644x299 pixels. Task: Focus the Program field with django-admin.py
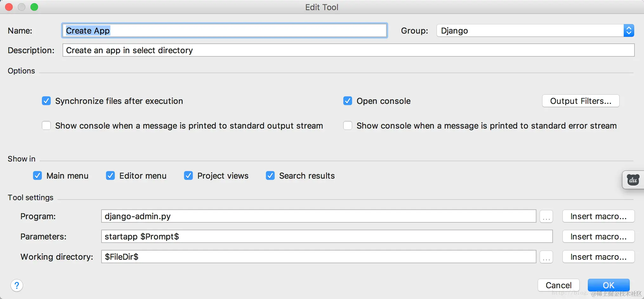[x=319, y=216]
